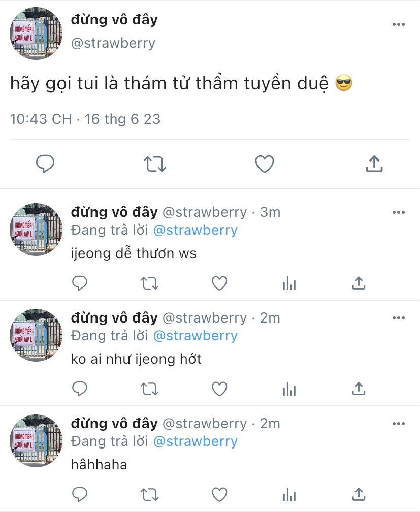The width and height of the screenshot is (420, 512).
Task: Reply to the main tweet via comment icon
Action: click(x=45, y=164)
